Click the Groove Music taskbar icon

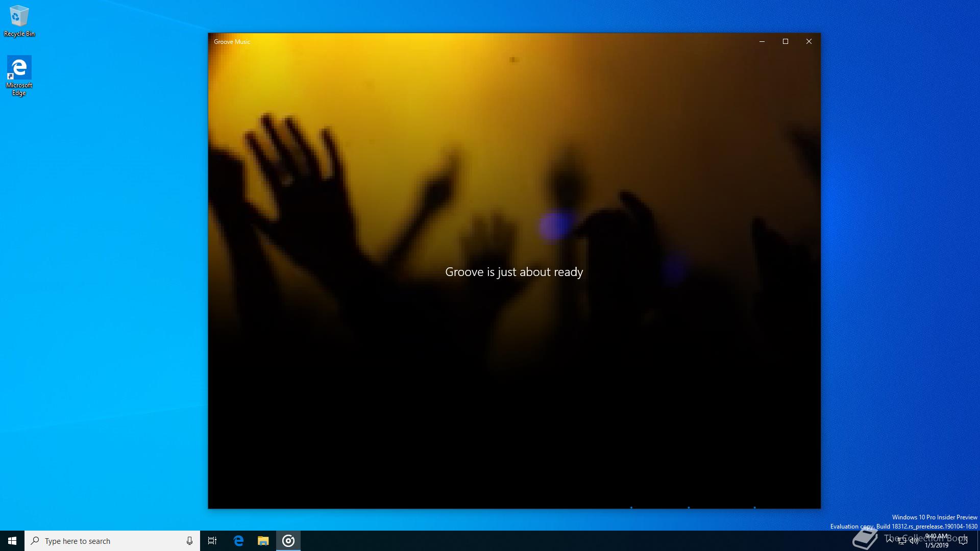[288, 541]
